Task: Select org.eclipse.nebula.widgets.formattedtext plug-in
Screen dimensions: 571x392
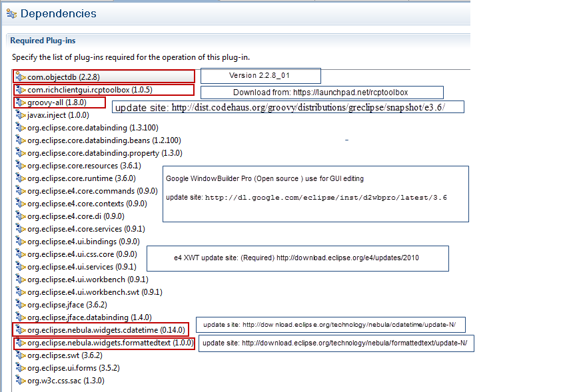Action: point(110,343)
